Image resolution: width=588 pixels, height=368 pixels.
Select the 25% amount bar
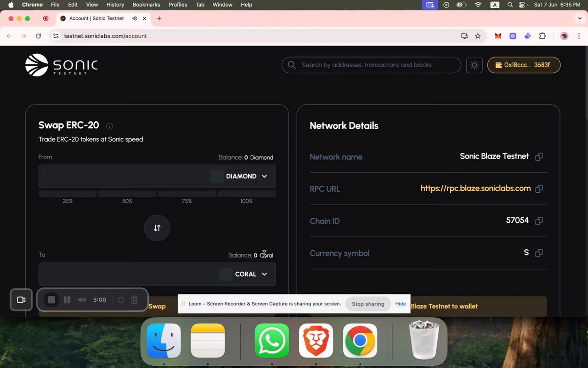pos(68,194)
